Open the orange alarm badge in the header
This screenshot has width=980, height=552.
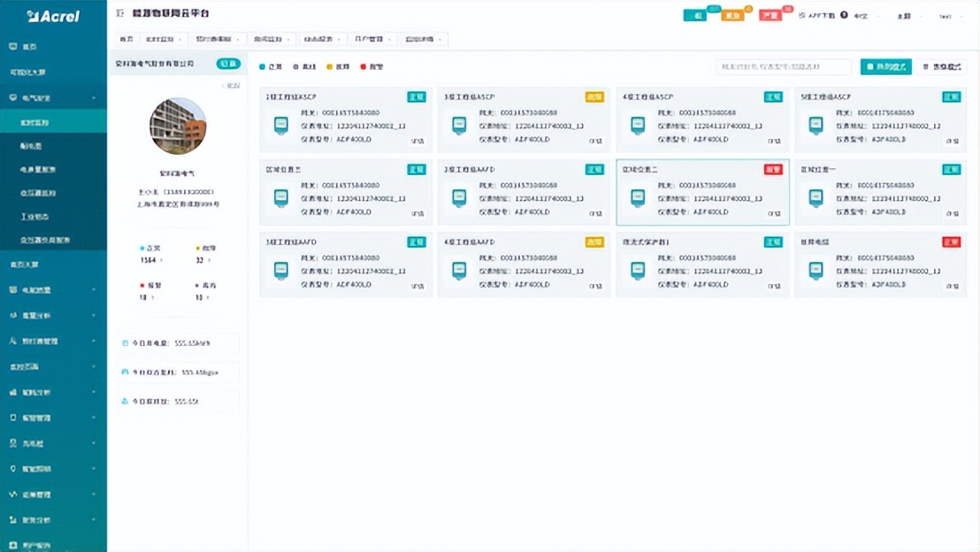(732, 15)
